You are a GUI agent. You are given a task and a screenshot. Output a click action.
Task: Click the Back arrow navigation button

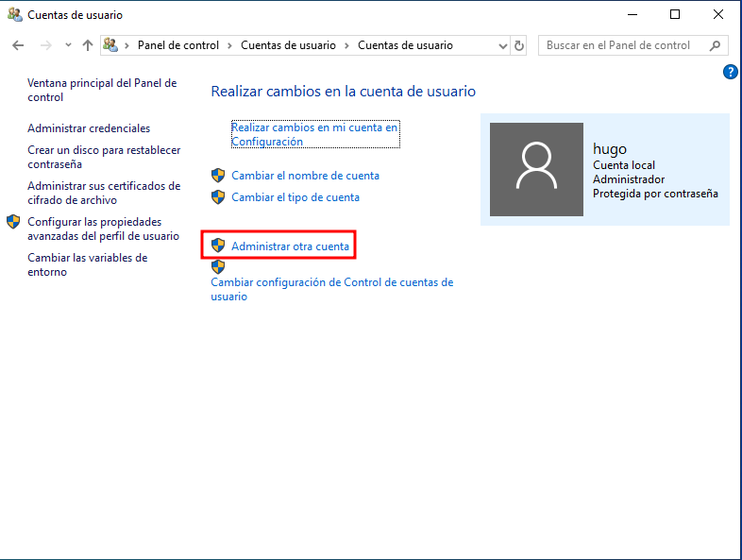pyautogui.click(x=18, y=45)
